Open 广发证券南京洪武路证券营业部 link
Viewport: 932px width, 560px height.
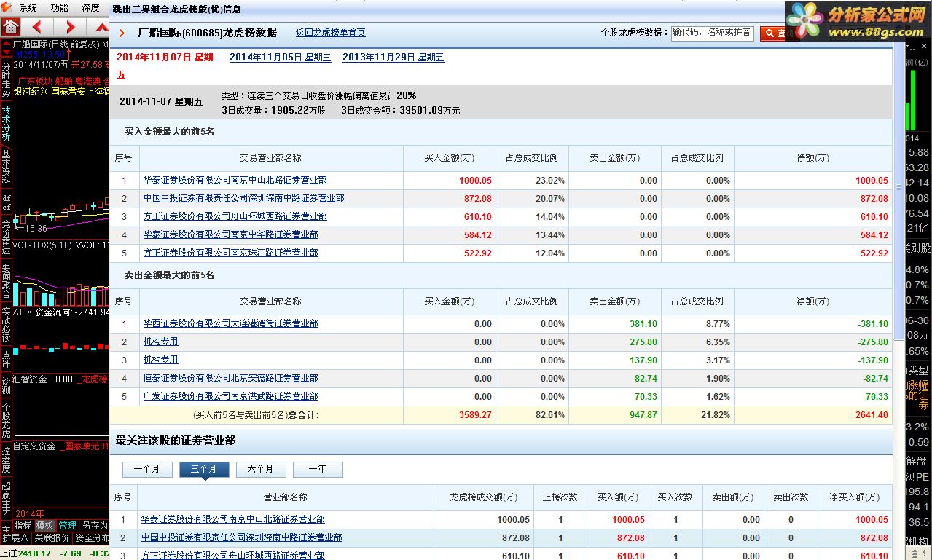click(x=230, y=396)
